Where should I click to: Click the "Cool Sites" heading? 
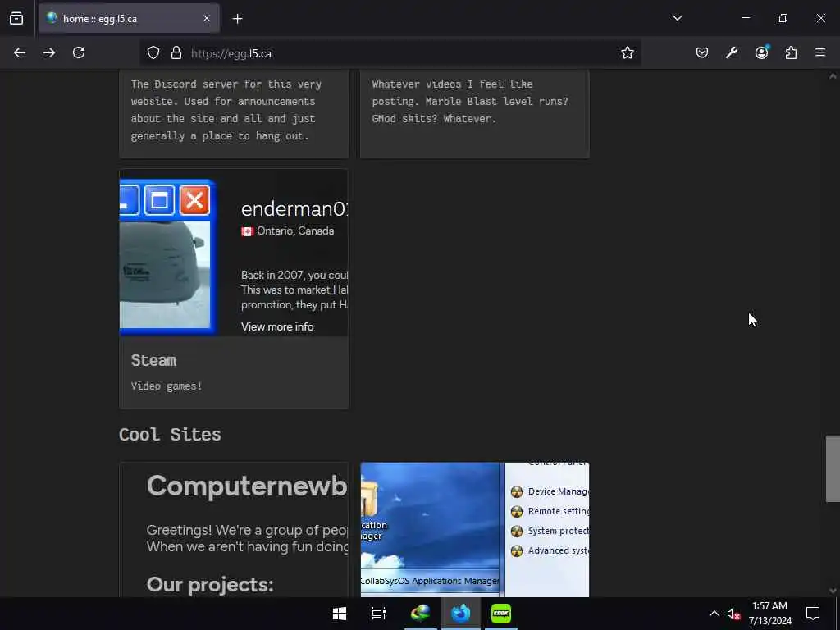coord(170,434)
